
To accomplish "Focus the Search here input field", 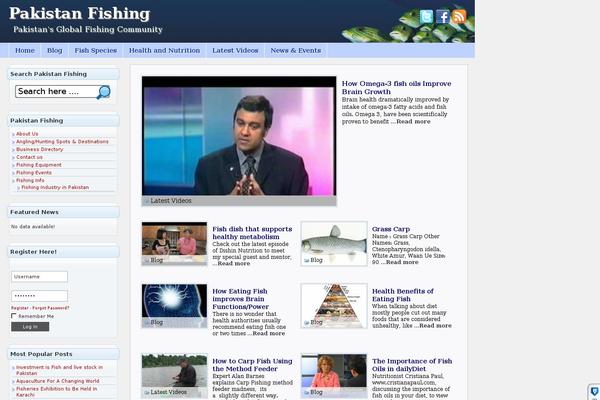I will (56, 91).
